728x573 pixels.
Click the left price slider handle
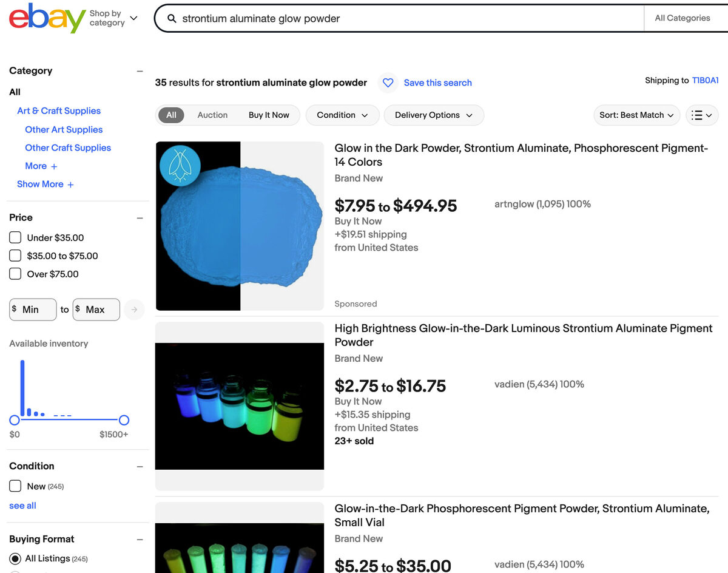[x=15, y=420]
